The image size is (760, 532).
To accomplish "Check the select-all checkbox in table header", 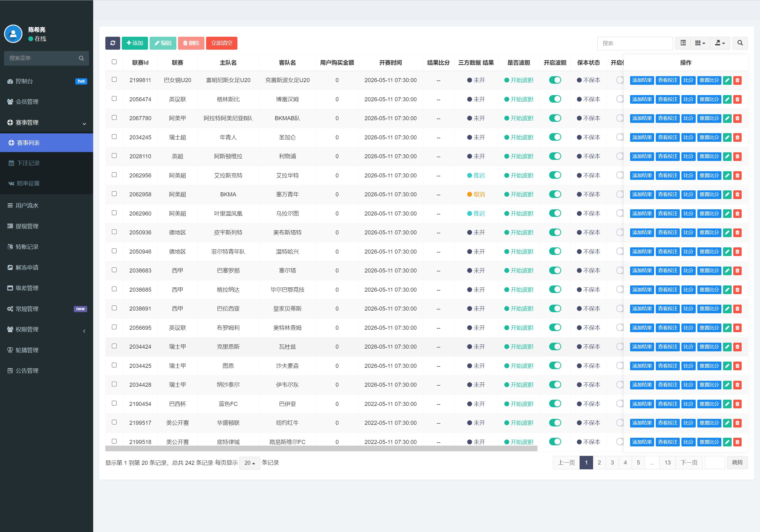I will click(114, 62).
